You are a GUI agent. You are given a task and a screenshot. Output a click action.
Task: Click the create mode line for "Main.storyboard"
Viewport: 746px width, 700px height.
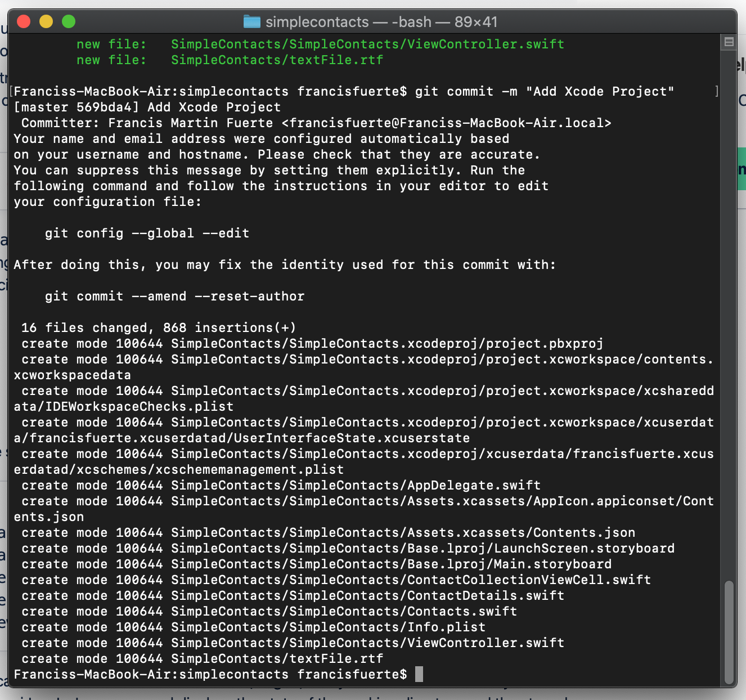(x=317, y=564)
